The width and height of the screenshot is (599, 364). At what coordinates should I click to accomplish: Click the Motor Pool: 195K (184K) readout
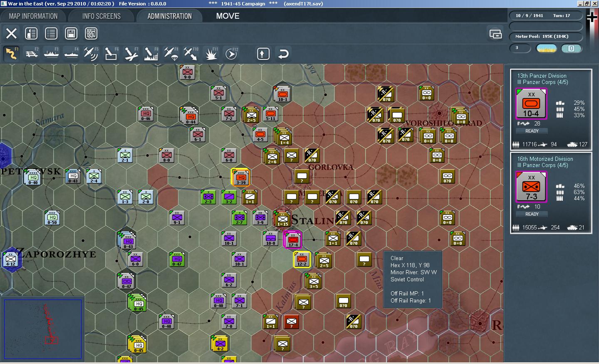(542, 36)
